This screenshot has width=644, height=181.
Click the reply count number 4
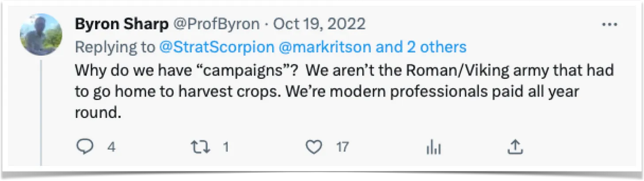click(x=111, y=147)
